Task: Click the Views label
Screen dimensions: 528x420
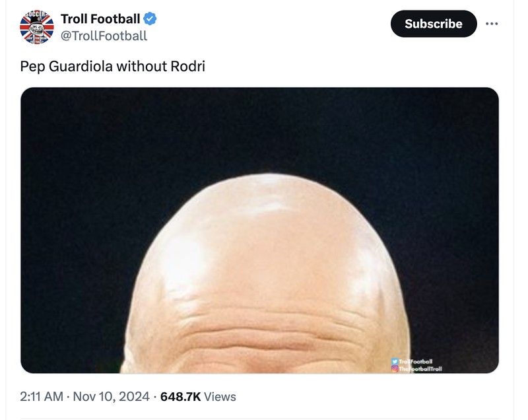Action: pos(220,397)
